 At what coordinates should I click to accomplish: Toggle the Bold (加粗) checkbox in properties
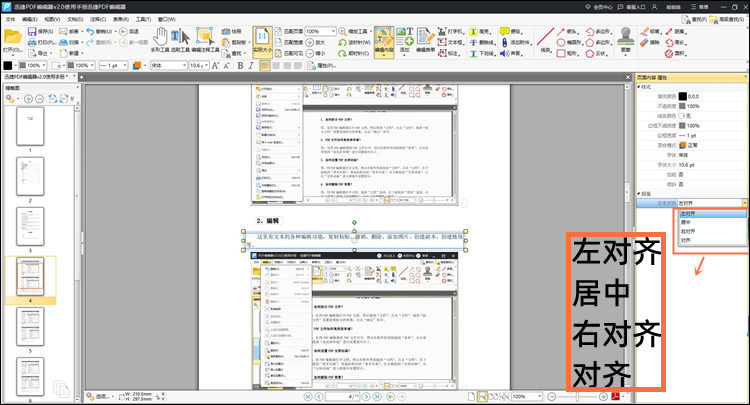[681, 175]
